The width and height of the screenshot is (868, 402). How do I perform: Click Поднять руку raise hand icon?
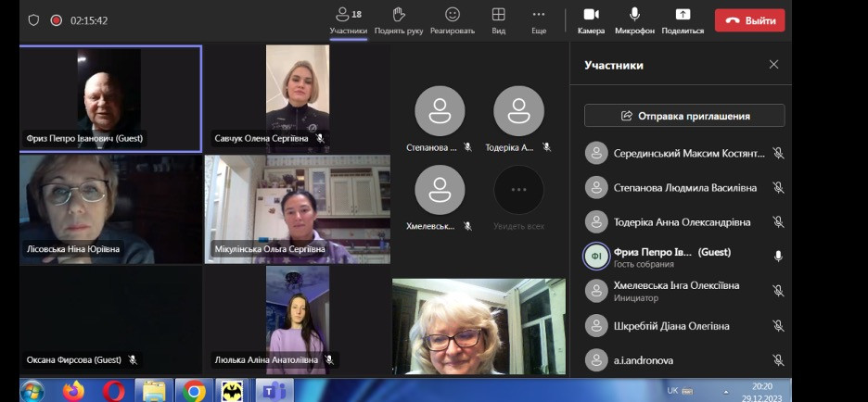tap(399, 15)
